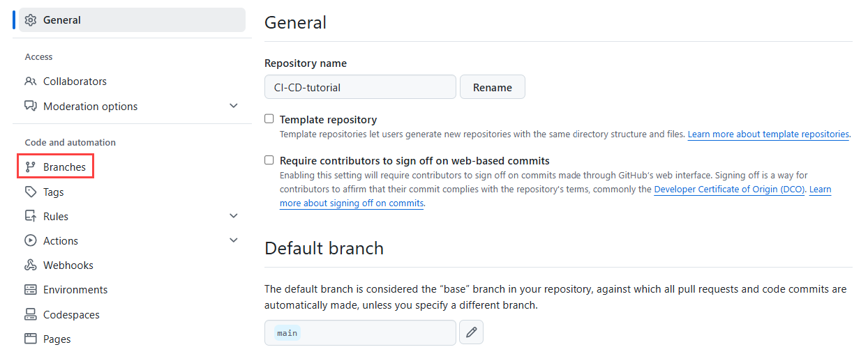Viewport: 868px width, 347px height.
Task: Click the Tags label icon
Action: 31,192
